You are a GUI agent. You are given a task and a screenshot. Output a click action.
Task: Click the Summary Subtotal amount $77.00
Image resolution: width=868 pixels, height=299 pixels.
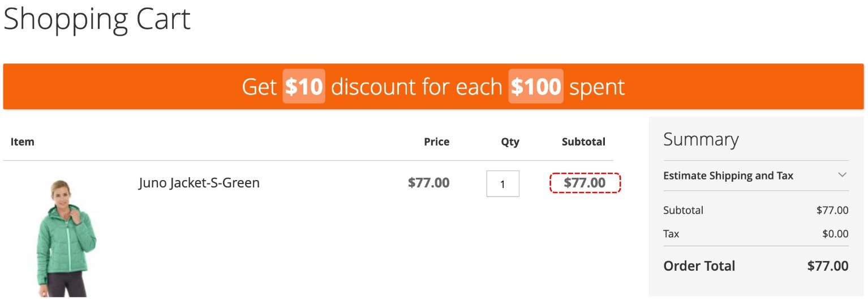click(x=832, y=211)
